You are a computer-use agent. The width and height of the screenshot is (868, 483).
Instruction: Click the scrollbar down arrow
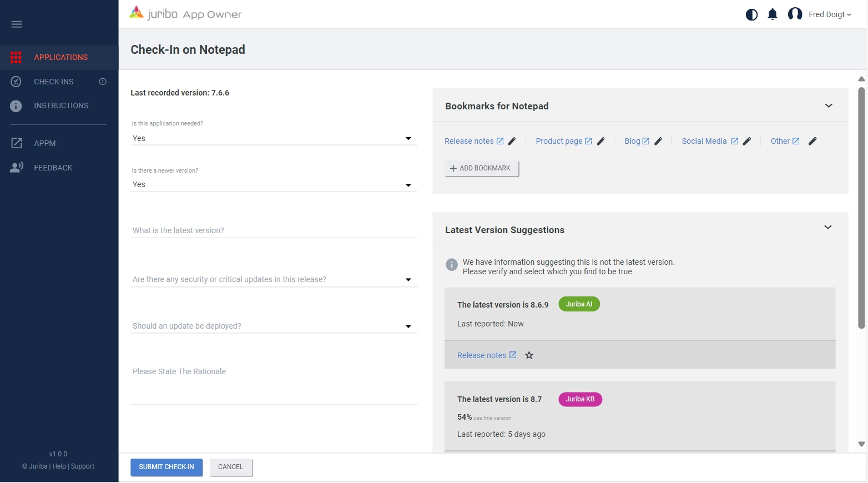[861, 444]
